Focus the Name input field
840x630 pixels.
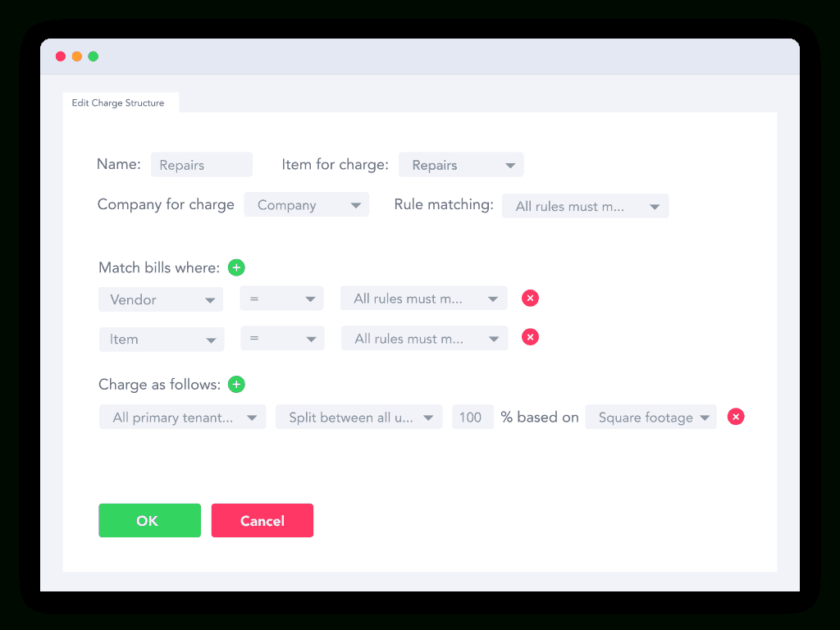202,164
